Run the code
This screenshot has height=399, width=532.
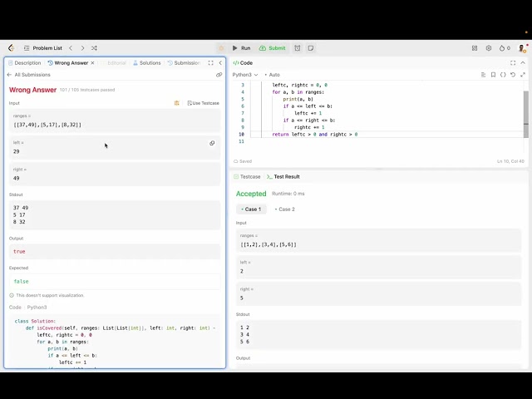coord(242,48)
